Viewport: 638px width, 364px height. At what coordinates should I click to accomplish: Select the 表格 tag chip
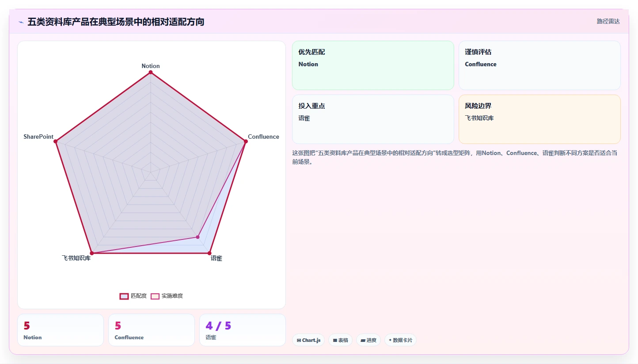click(340, 340)
